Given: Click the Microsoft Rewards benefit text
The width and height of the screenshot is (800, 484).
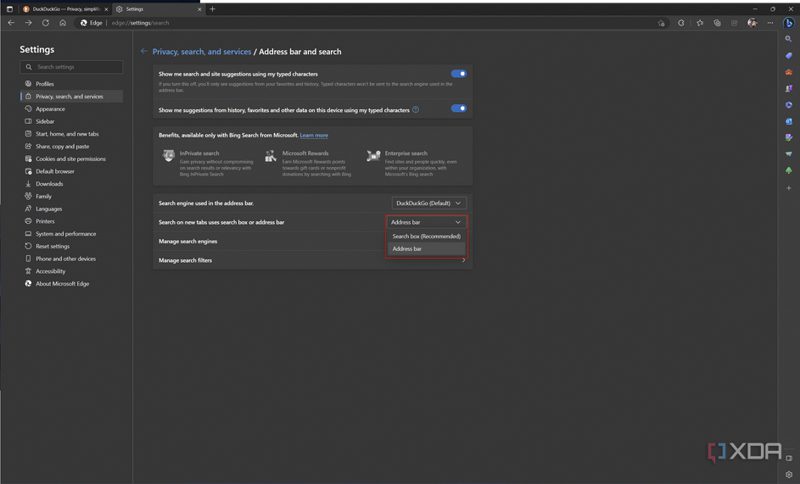Looking at the screenshot, I should [317, 163].
